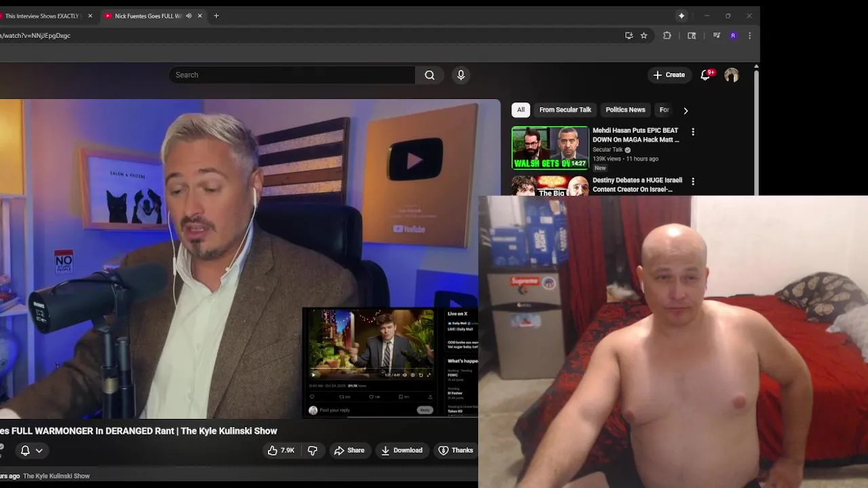
Task: Click the address bar URL
Action: point(35,35)
